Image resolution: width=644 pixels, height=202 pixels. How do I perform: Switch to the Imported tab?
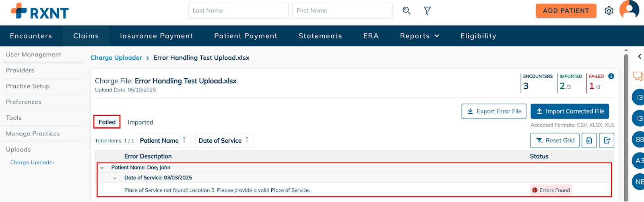[x=140, y=122]
